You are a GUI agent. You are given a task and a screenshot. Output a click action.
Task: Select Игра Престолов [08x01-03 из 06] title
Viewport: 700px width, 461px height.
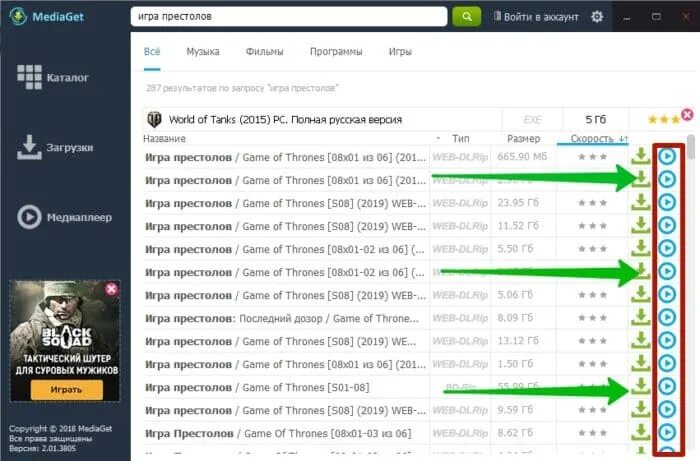point(278,433)
